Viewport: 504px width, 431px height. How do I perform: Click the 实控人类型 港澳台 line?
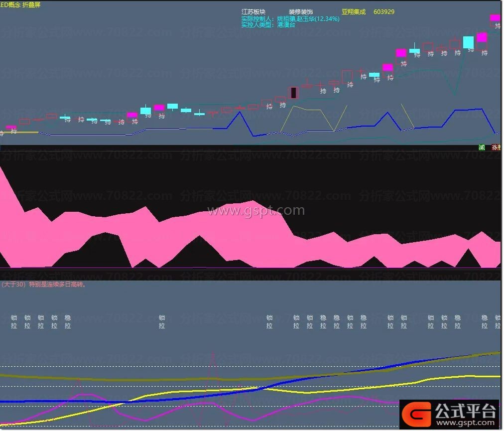coord(268,25)
